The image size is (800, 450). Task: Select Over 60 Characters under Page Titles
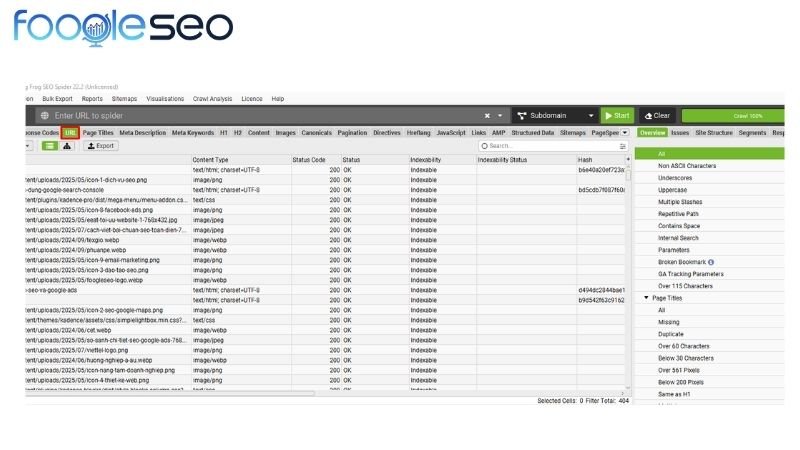[684, 346]
